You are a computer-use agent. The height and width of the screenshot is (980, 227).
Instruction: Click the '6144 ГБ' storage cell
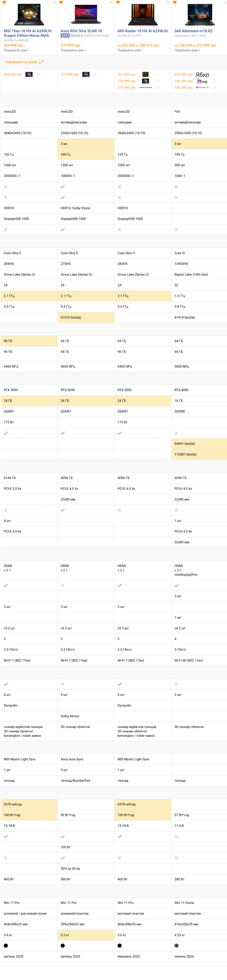(x=29, y=478)
